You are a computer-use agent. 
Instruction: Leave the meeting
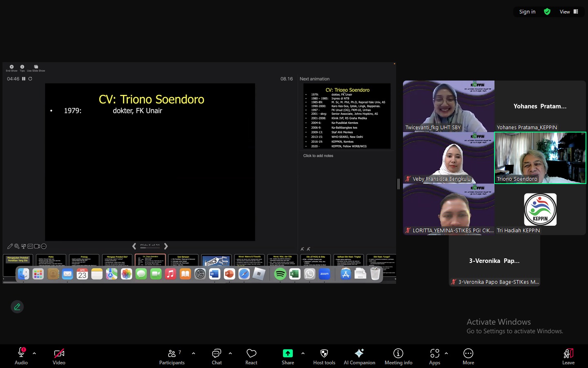[568, 356]
